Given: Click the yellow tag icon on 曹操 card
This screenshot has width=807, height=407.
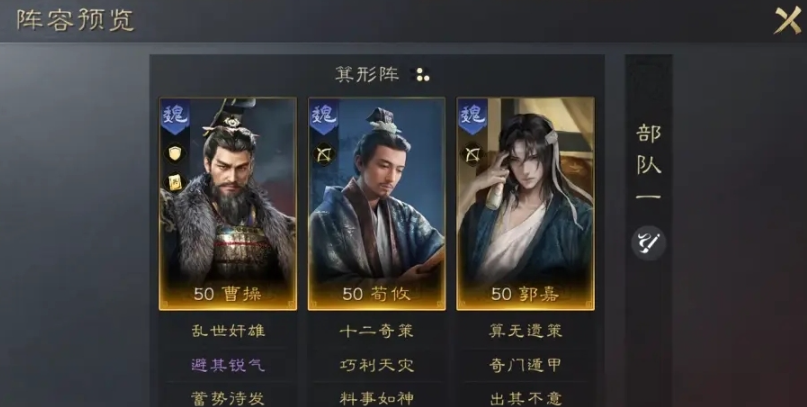Looking at the screenshot, I should [x=175, y=182].
